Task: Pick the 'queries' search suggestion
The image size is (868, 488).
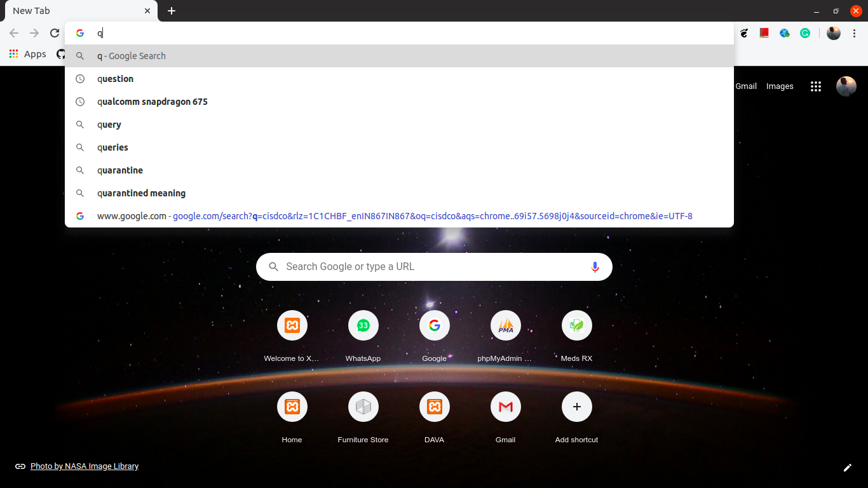Action: coord(399,147)
